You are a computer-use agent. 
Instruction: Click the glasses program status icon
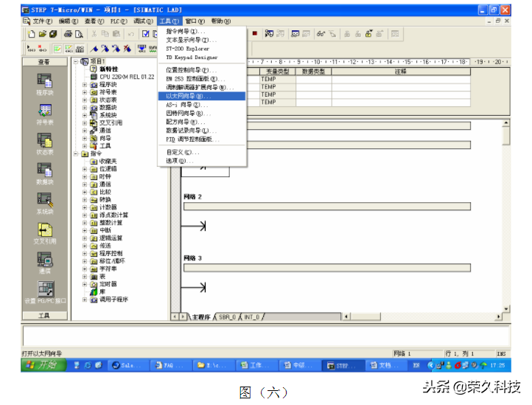click(321, 34)
